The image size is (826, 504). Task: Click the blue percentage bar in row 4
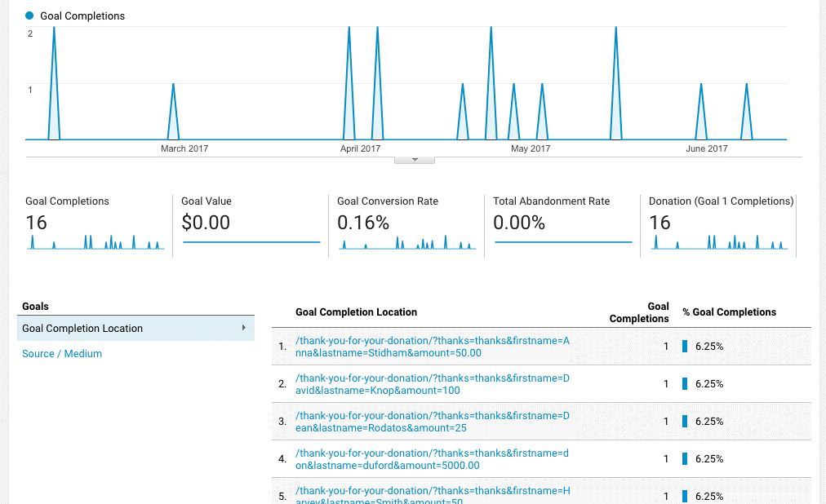[686, 459]
